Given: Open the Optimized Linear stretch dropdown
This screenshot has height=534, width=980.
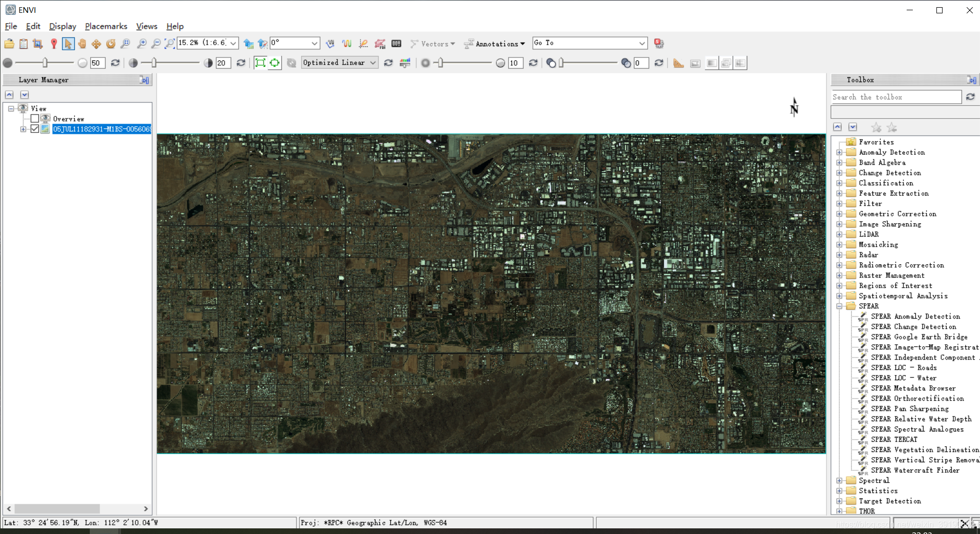Looking at the screenshot, I should (373, 63).
